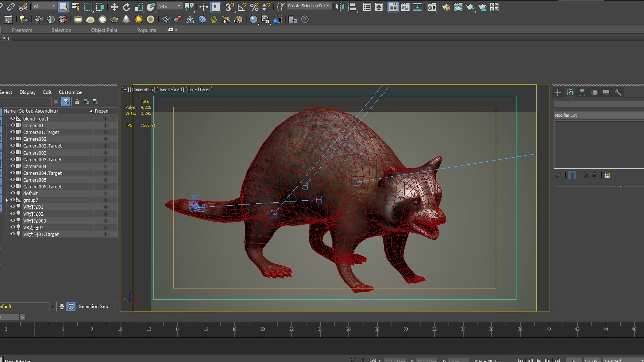Open the Curve Editor

pyautogui.click(x=405, y=7)
